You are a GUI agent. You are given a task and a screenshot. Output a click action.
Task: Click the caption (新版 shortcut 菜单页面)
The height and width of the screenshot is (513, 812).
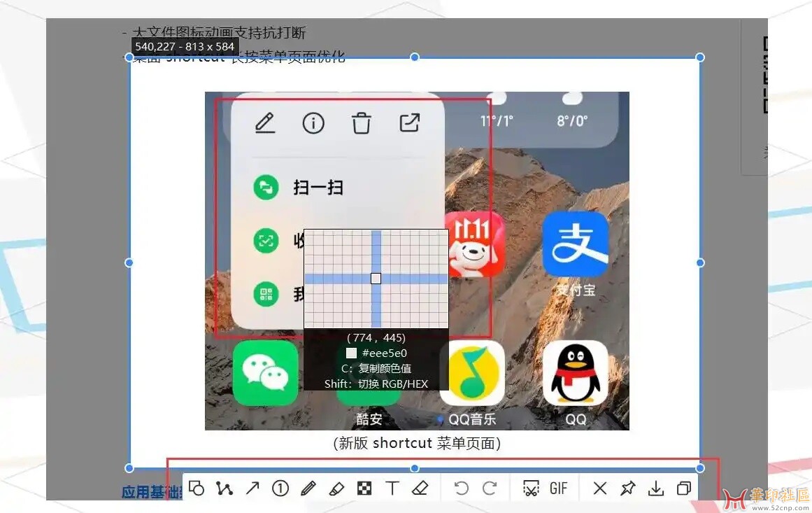[x=417, y=443]
